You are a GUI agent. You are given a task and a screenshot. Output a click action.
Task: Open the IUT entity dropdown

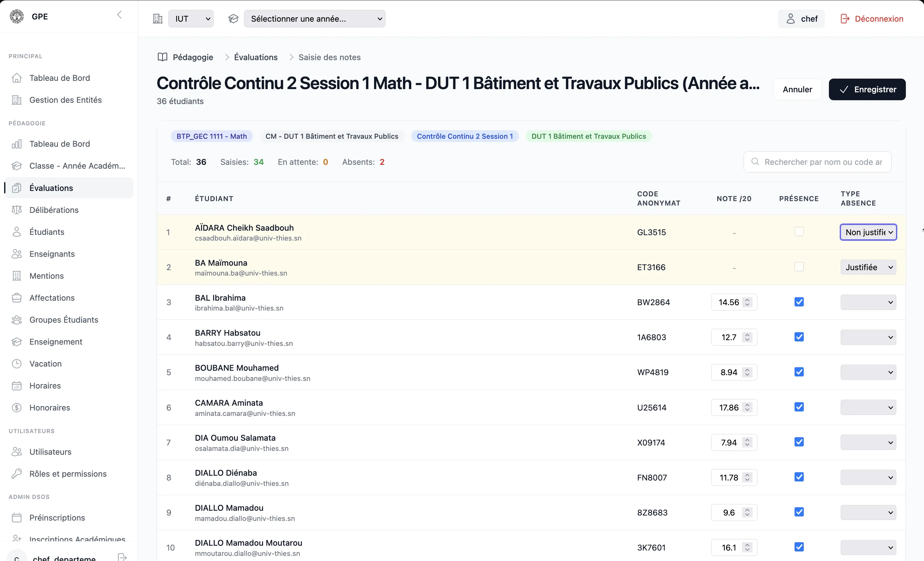pos(191,19)
